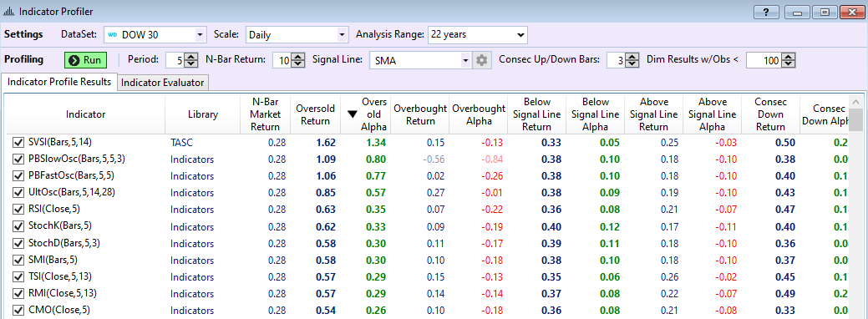Screen dimensions: 868x319
Task: Increase Consec Up/Down Bars value
Action: point(632,57)
